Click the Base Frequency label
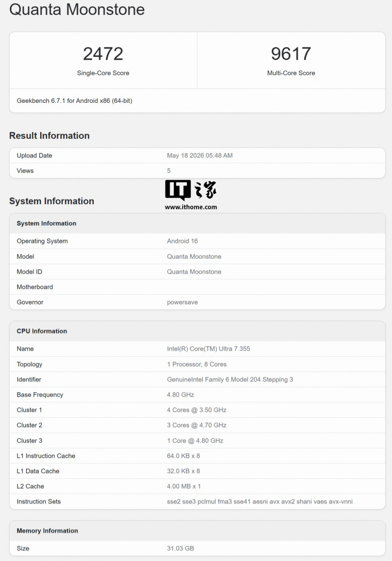This screenshot has width=392, height=561. (x=40, y=395)
